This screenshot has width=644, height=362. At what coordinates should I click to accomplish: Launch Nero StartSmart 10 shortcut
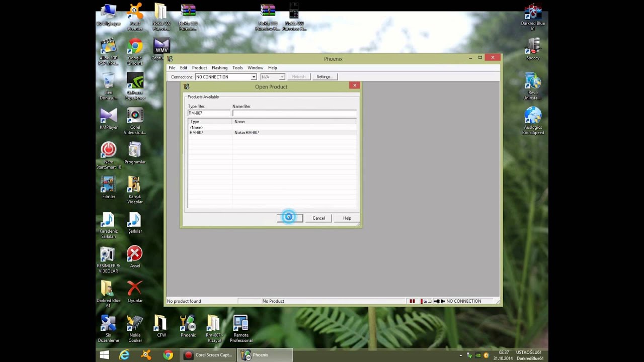108,155
